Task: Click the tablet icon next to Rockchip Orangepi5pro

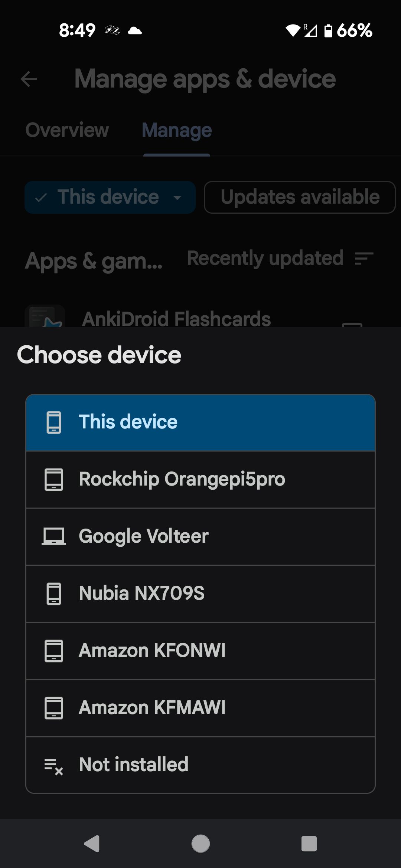Action: tap(54, 479)
